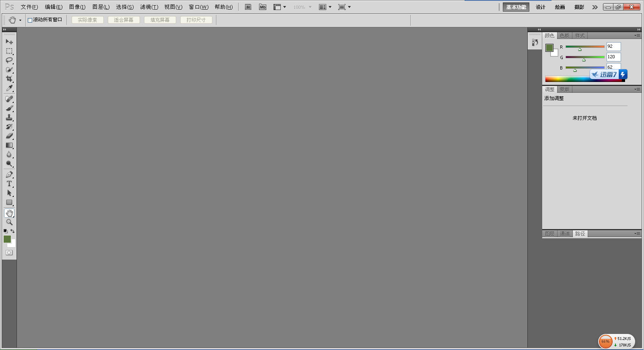Open the 滤镜(T) menu
Screen dimensions: 644x350
coord(149,7)
